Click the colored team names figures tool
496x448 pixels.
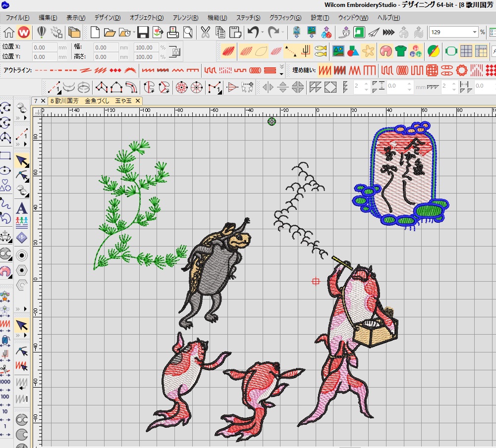tap(21, 222)
